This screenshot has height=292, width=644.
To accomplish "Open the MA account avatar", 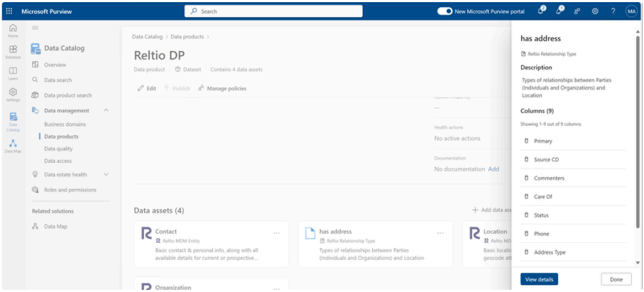I will [631, 11].
